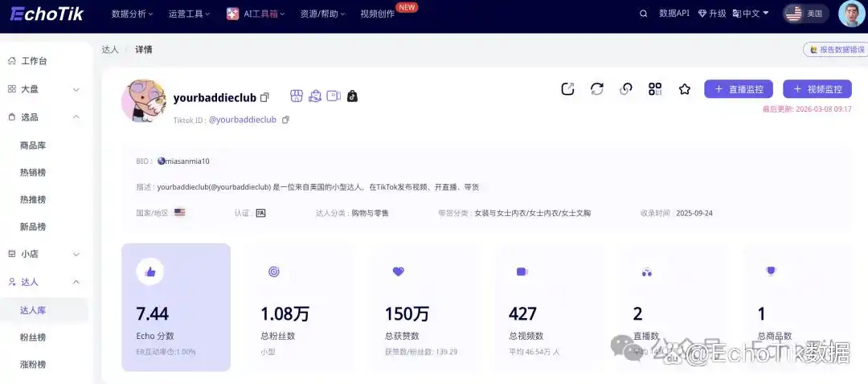Click the copy icon next to yourbaddieclub name
Image resolution: width=868 pixels, height=384 pixels.
pos(265,98)
